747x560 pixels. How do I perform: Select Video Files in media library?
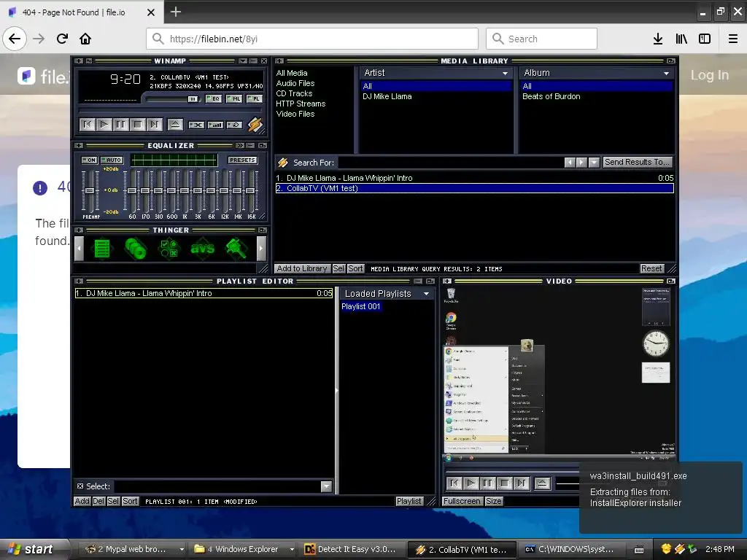point(295,114)
